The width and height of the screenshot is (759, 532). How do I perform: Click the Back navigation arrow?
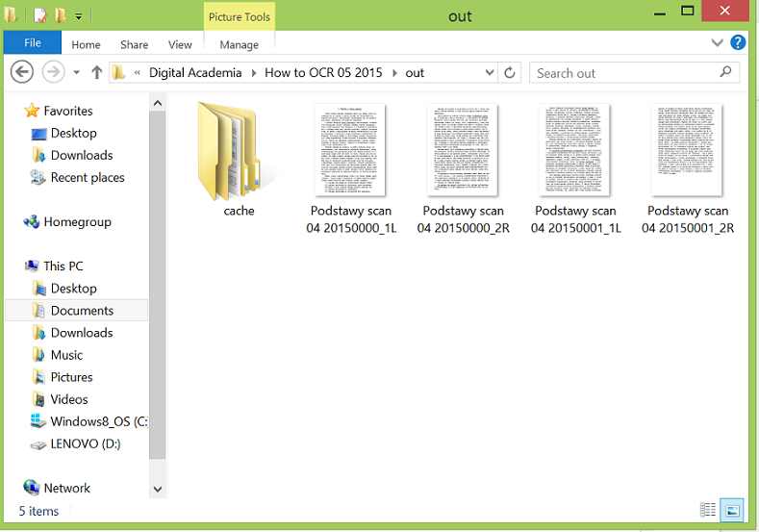(x=21, y=72)
